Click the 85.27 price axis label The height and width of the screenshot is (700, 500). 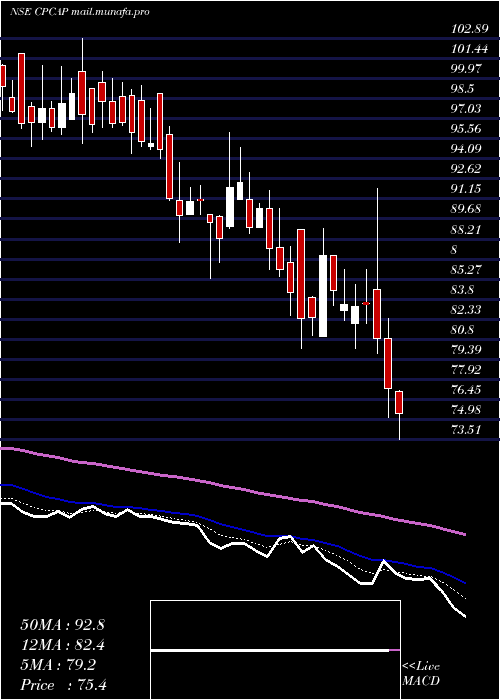click(466, 270)
